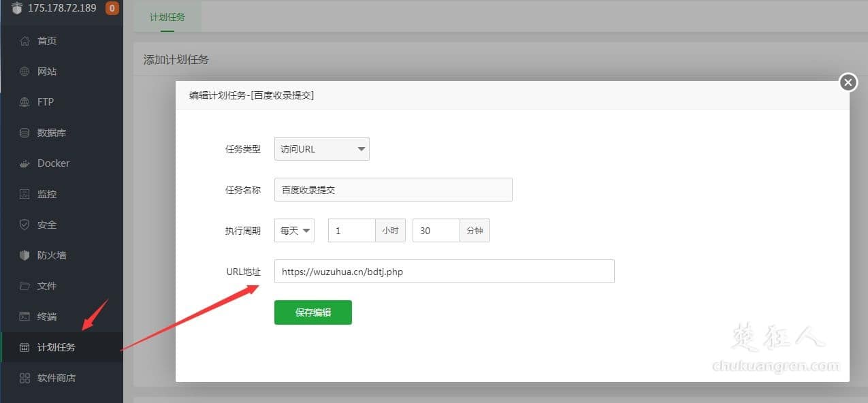Go to the 首页 (Home) dashboard
This screenshot has width=868, height=403.
click(x=44, y=40)
